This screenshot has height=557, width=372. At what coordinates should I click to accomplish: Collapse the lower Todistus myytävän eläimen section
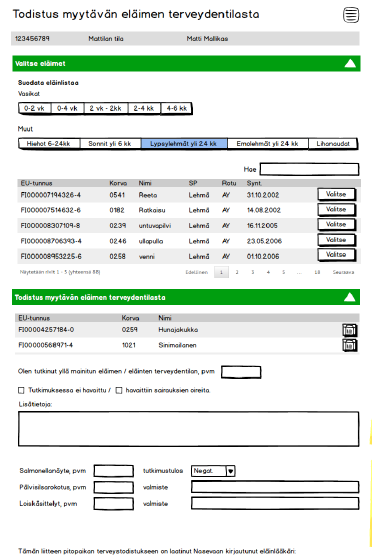(350, 297)
